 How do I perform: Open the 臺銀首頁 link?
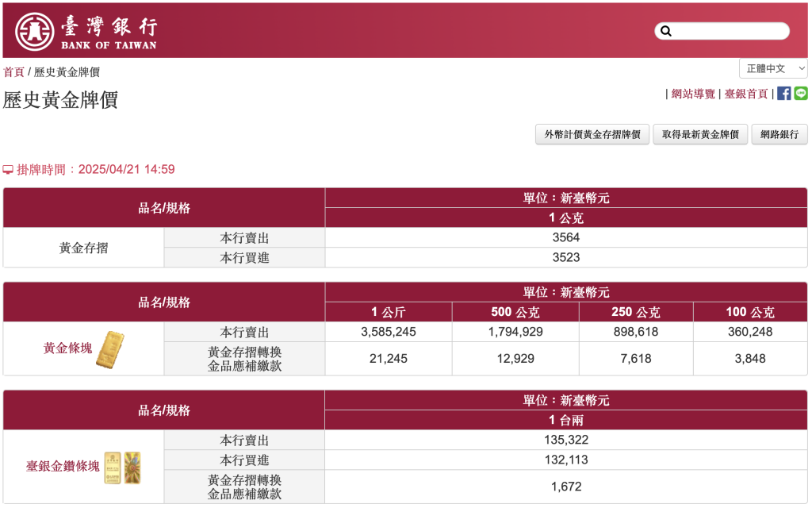[745, 94]
